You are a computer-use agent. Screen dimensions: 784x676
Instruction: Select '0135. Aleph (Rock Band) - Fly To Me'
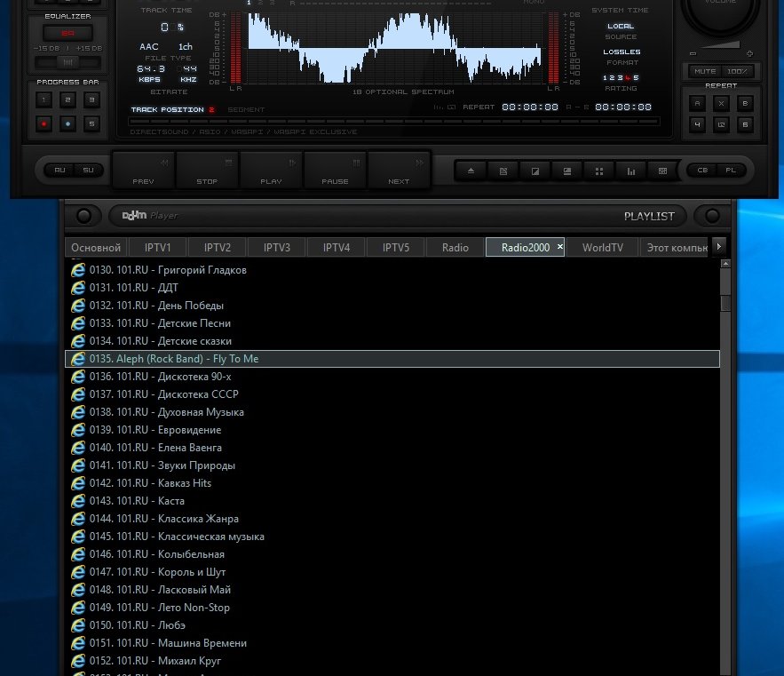tap(392, 359)
